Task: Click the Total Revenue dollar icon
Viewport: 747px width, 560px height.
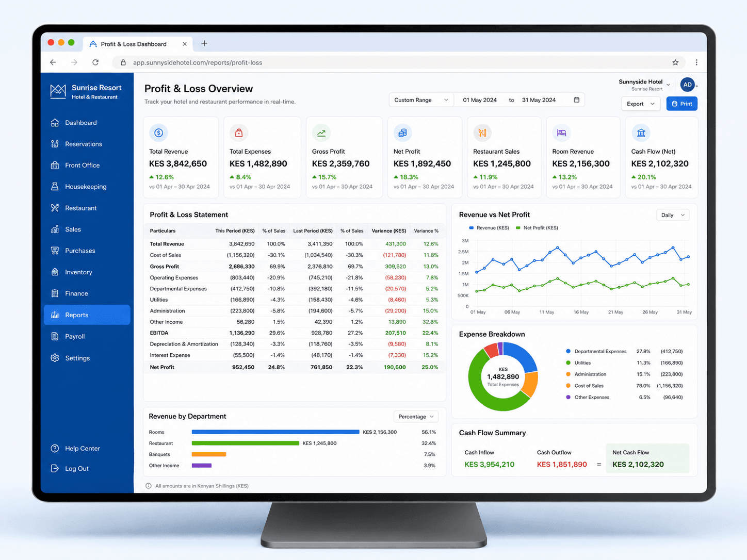Action: pyautogui.click(x=159, y=133)
